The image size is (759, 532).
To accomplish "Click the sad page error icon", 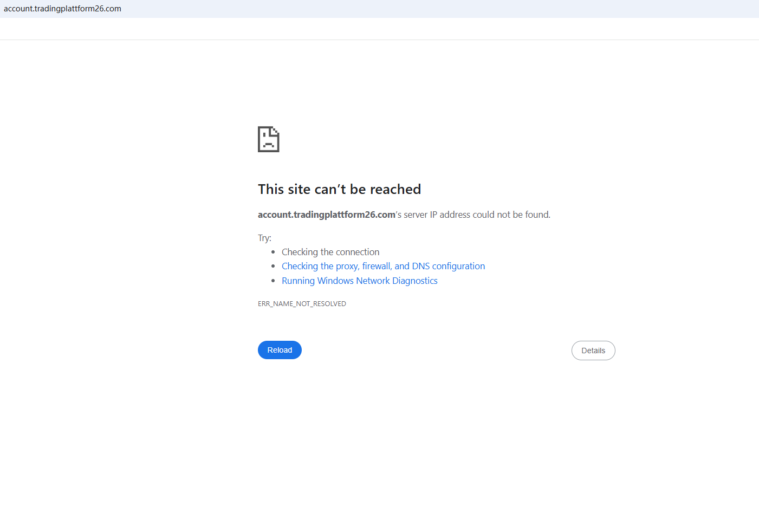I will pyautogui.click(x=269, y=139).
